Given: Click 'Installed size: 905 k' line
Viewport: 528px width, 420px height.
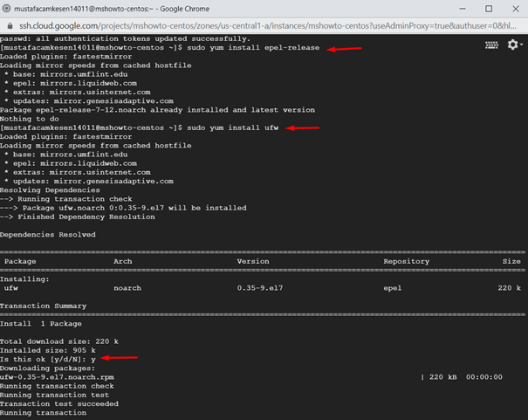Looking at the screenshot, I should click(48, 350).
